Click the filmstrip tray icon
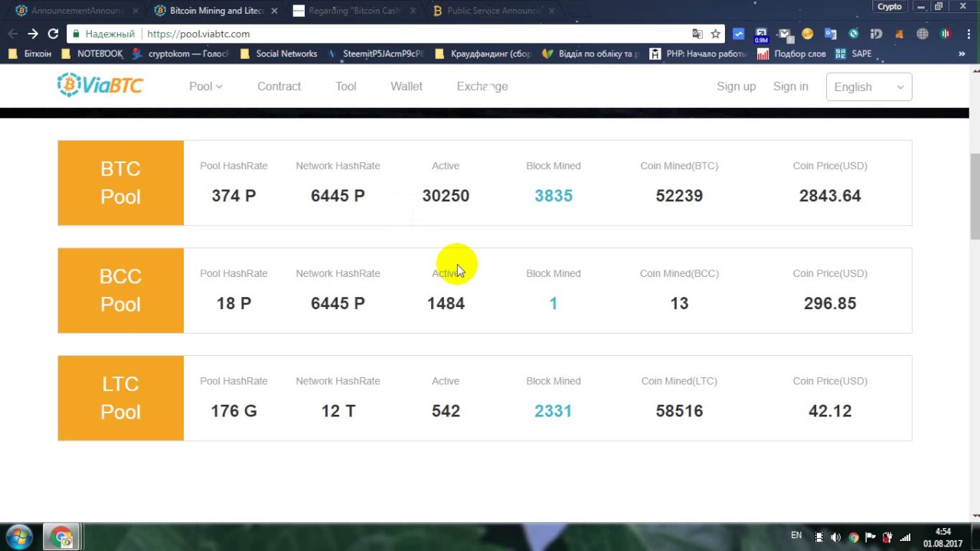Screen dimensions: 980x551 tap(818, 537)
